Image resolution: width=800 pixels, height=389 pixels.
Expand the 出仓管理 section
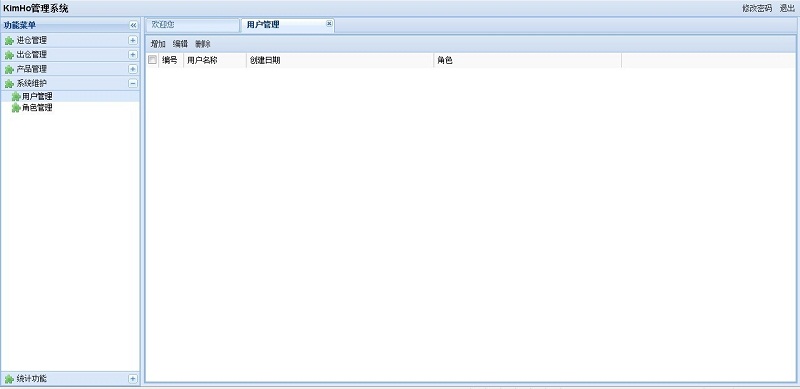click(x=133, y=55)
